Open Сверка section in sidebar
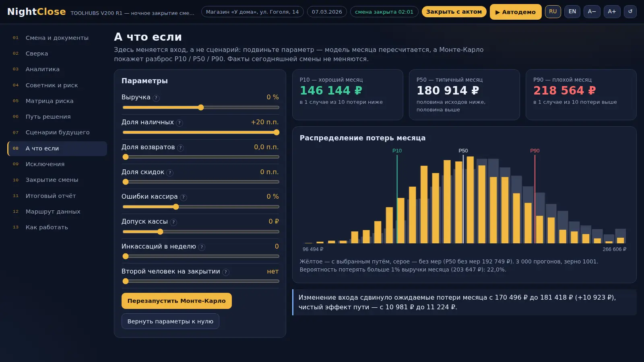 tap(57, 53)
